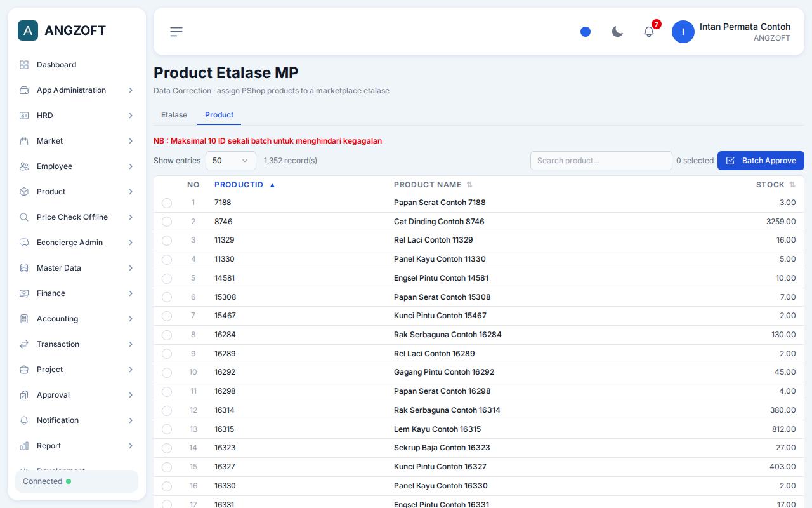Viewport: 812px width, 508px height.
Task: Expand the Project menu chevron
Action: [131, 370]
